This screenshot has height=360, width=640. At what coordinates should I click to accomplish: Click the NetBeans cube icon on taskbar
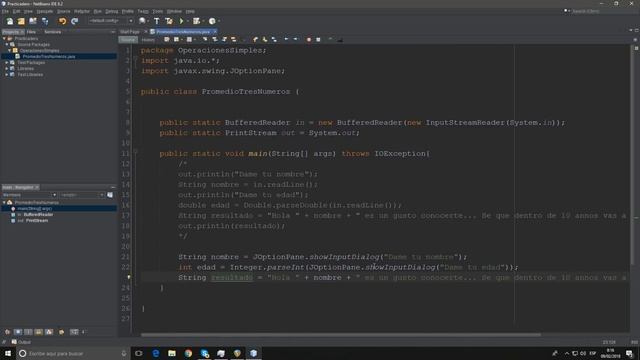pos(253,353)
